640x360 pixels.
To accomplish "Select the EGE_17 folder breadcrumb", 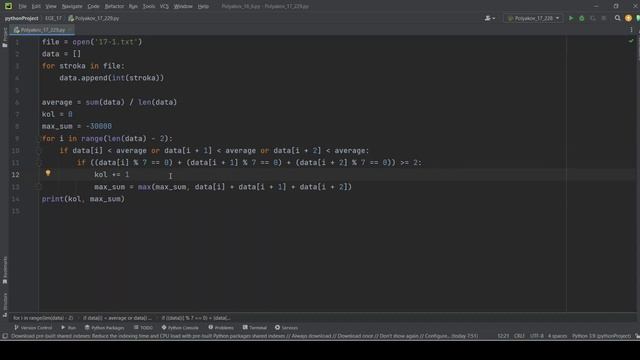I will [53, 18].
